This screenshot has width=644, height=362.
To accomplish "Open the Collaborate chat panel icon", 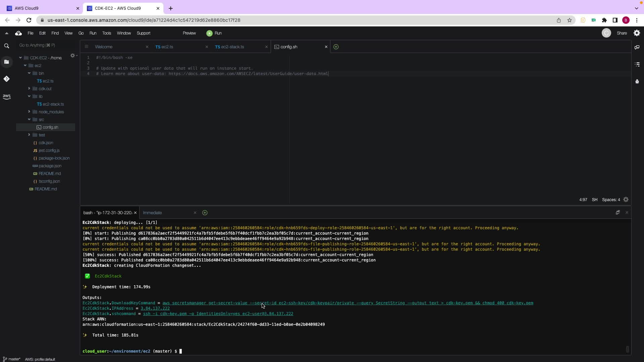I will pos(637,47).
